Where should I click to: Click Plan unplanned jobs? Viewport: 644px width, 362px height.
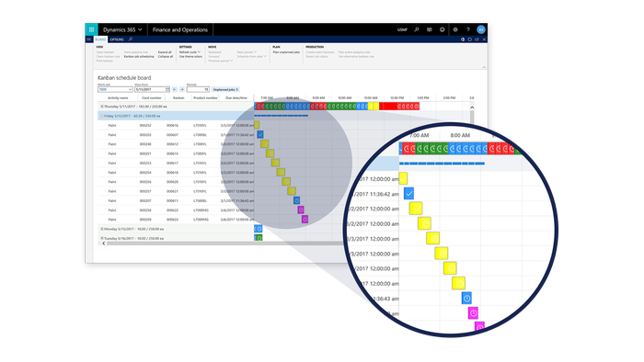[x=286, y=52]
